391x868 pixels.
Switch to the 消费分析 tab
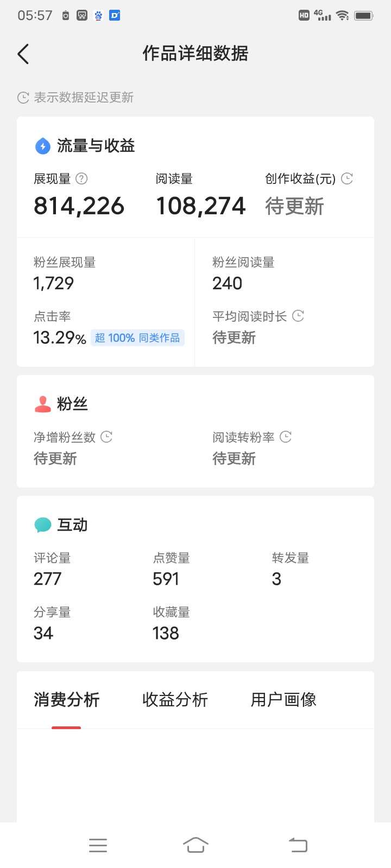point(66,700)
